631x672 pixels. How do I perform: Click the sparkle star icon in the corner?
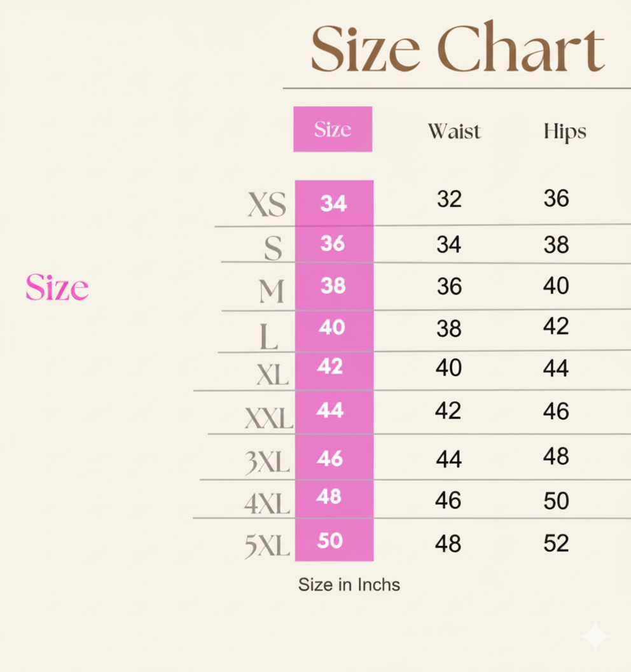[595, 636]
